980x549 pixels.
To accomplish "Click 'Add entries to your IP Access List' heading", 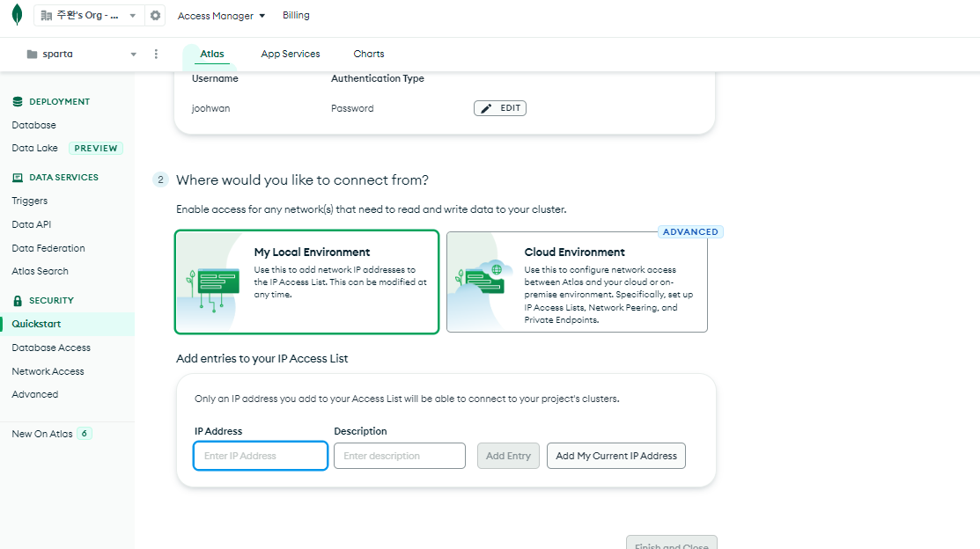I will point(262,358).
